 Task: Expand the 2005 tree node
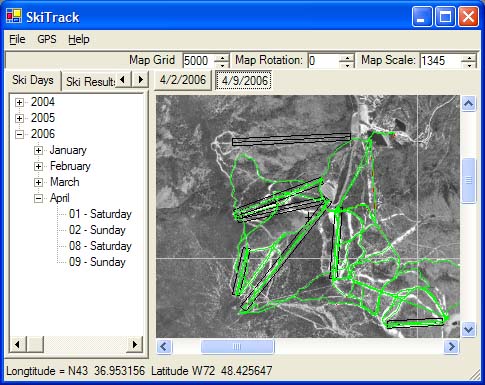point(19,118)
